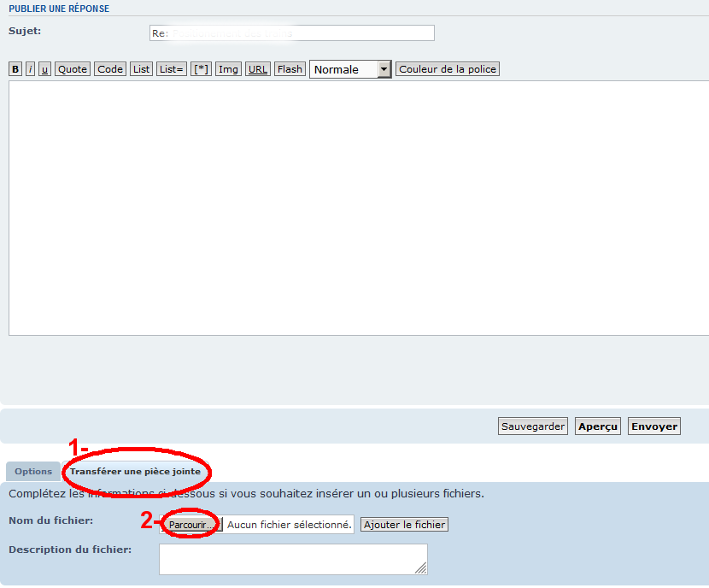Switch to the Options tab
The height and width of the screenshot is (588, 709).
[33, 471]
